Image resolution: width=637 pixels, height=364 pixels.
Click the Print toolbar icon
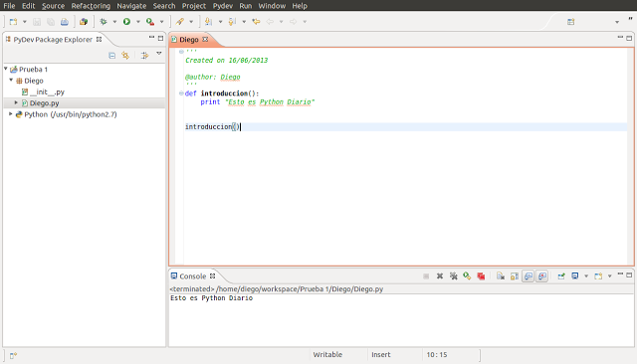[x=64, y=22]
